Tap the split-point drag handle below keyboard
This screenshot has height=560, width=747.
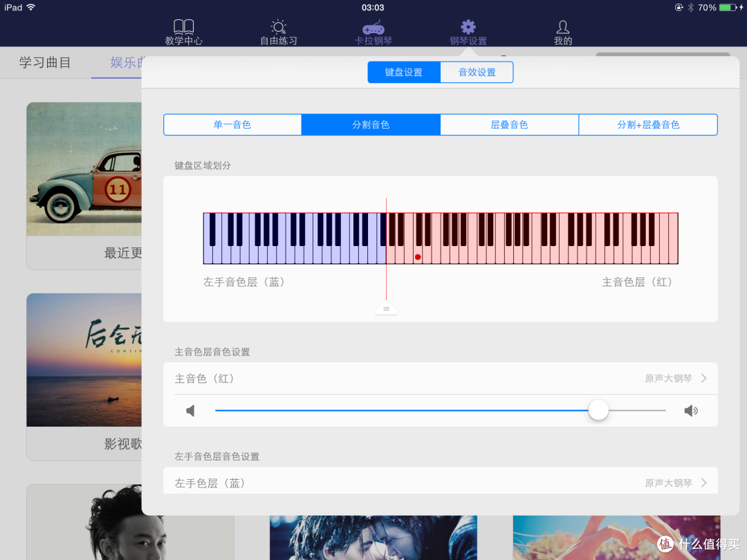(x=387, y=308)
